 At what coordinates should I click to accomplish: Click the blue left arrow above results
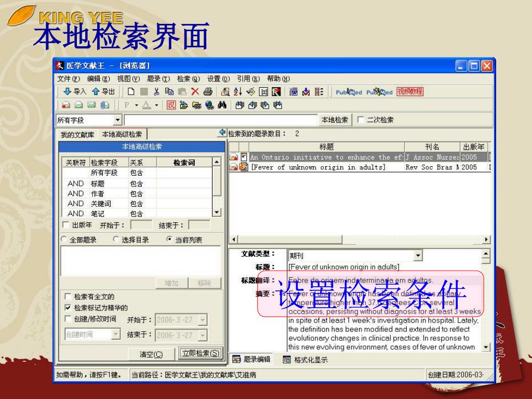pyautogui.click(x=222, y=132)
